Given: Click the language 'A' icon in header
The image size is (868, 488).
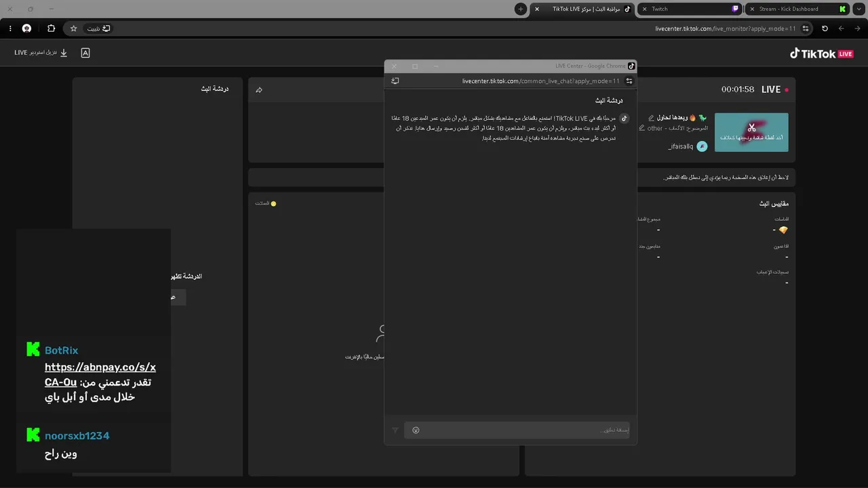Looking at the screenshot, I should tap(85, 53).
